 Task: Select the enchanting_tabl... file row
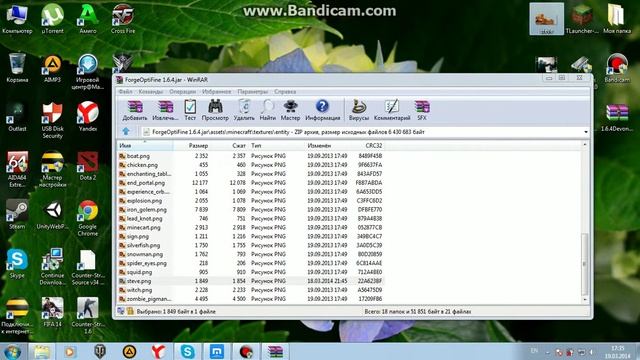point(251,174)
